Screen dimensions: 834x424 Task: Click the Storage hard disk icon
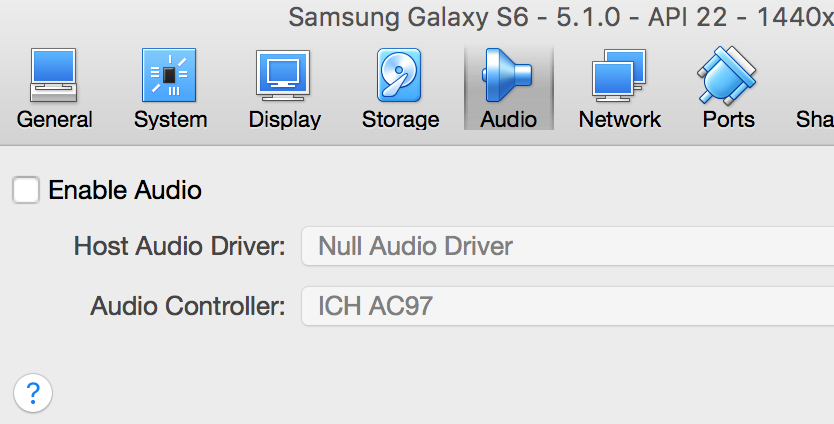(x=400, y=75)
